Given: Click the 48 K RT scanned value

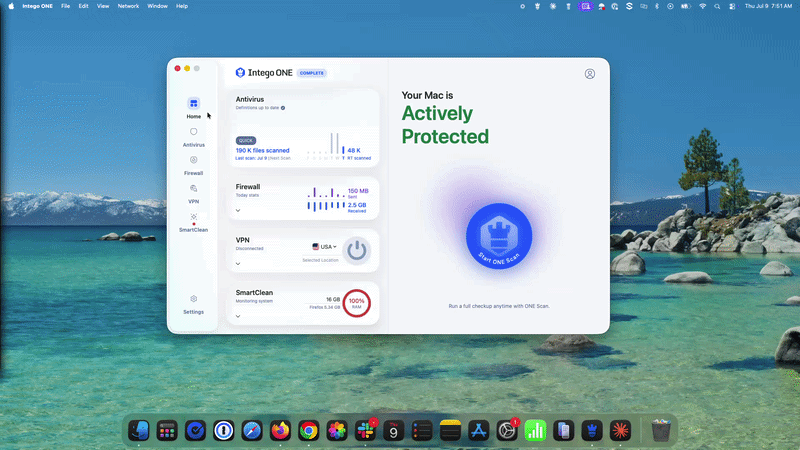Looking at the screenshot, I should click(x=359, y=154).
